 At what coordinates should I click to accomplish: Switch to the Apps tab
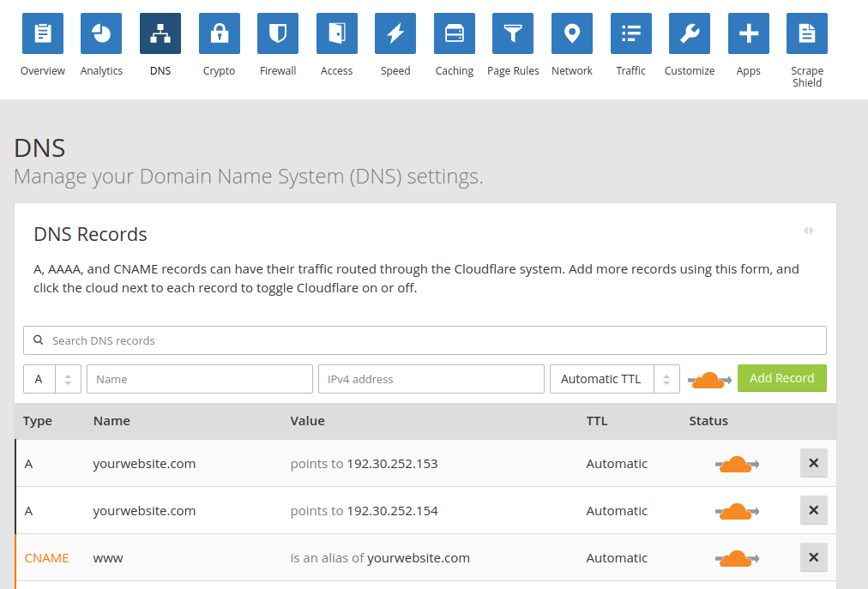point(749,33)
